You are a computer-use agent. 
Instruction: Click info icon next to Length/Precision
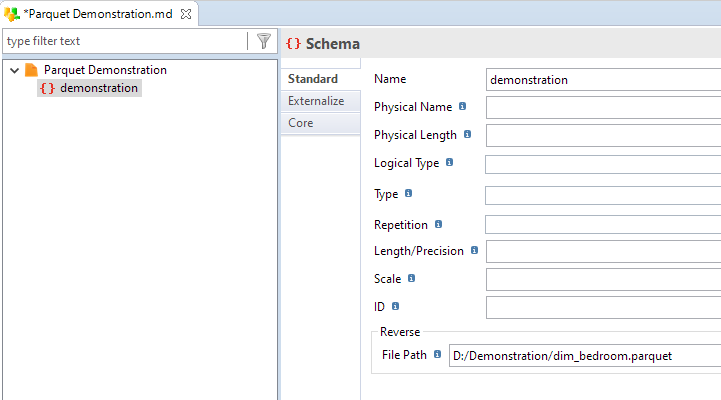tap(475, 251)
